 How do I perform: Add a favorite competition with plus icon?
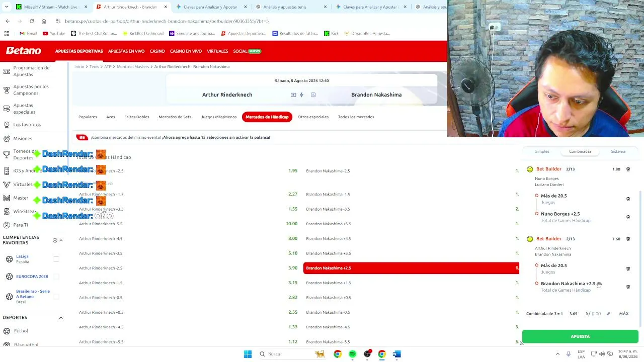pos(55,240)
